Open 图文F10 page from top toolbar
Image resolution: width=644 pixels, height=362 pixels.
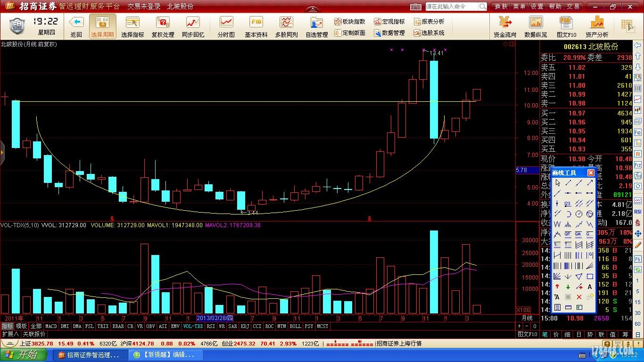[566, 26]
